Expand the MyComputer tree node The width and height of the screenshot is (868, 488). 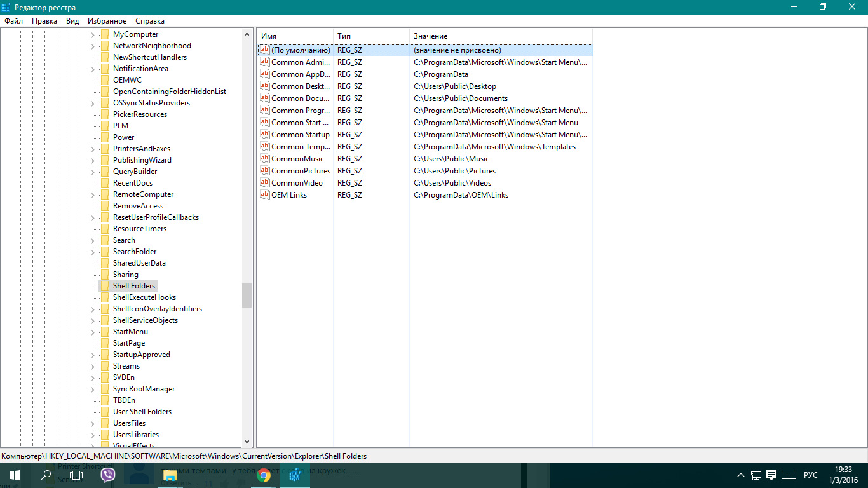point(92,34)
